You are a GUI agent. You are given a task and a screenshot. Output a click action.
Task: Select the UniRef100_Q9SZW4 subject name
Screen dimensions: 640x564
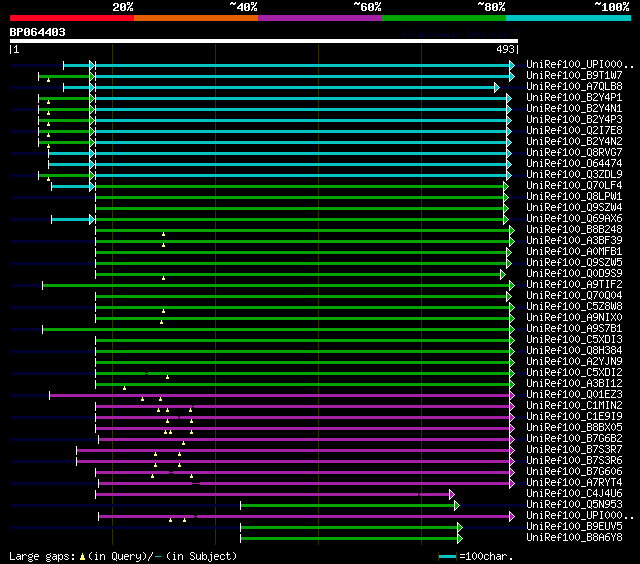point(574,208)
